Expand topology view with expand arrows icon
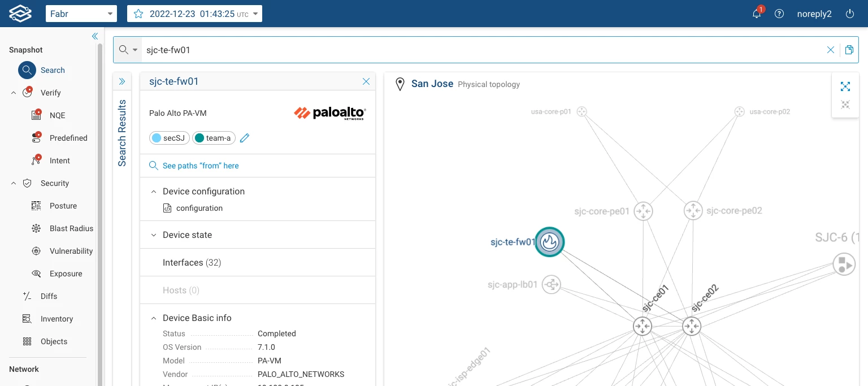This screenshot has width=868, height=386. [845, 86]
